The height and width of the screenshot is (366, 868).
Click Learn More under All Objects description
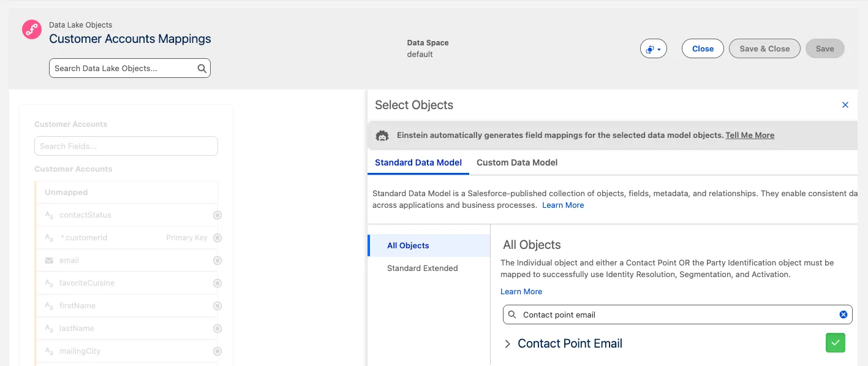[x=521, y=291]
